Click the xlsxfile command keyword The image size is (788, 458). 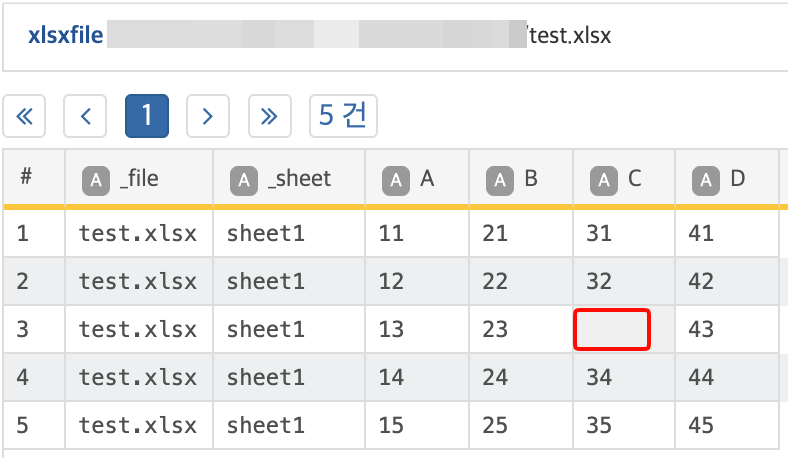[x=65, y=36]
